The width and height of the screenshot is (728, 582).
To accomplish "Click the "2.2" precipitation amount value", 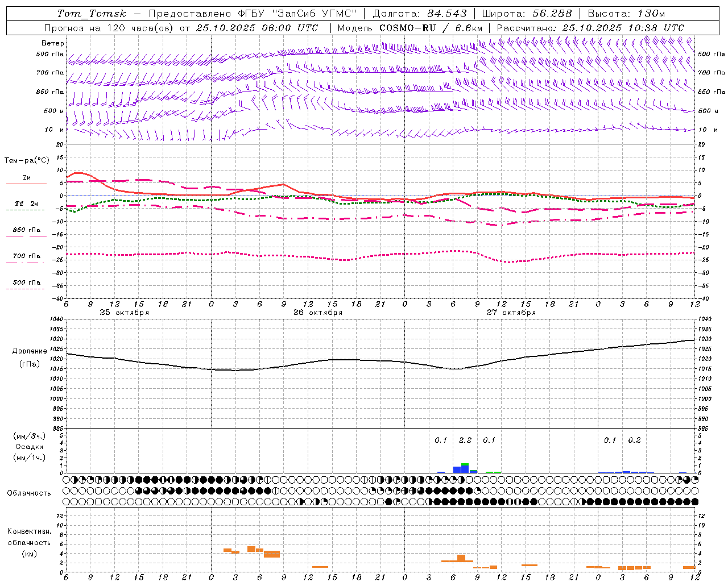I will (x=465, y=440).
